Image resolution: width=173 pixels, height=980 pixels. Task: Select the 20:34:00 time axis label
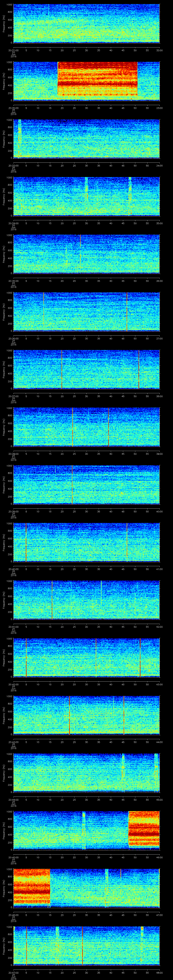pyautogui.click(x=14, y=223)
